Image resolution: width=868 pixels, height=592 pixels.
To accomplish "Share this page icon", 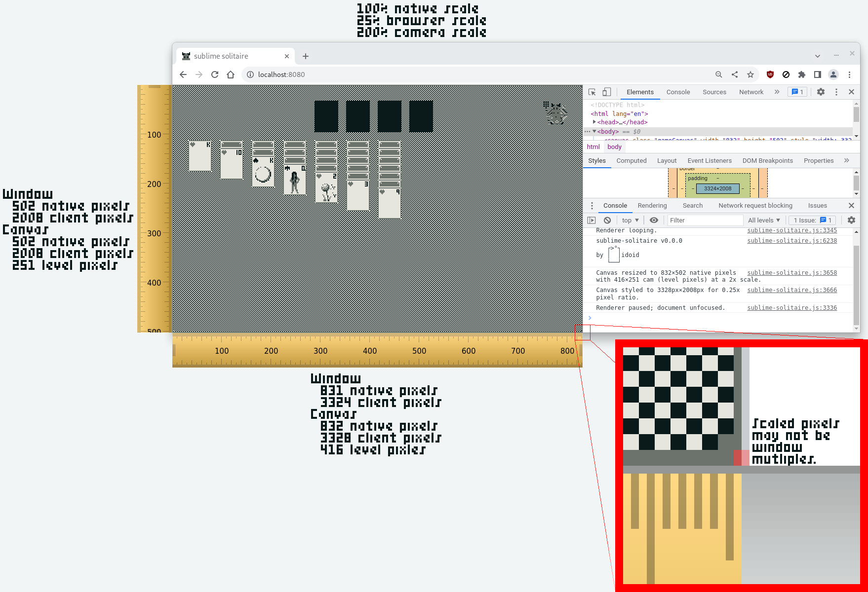I will coord(735,74).
